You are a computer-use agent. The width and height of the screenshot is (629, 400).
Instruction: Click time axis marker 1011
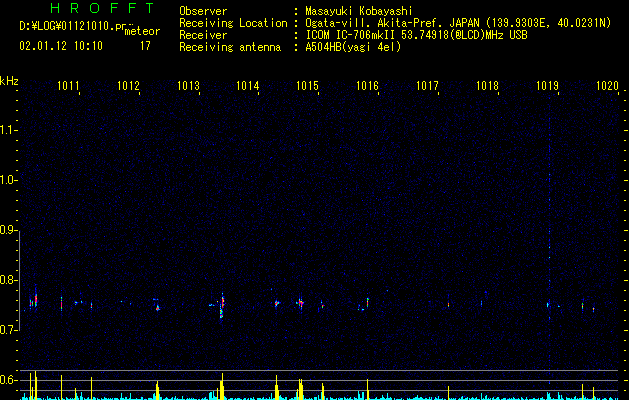[x=68, y=85]
